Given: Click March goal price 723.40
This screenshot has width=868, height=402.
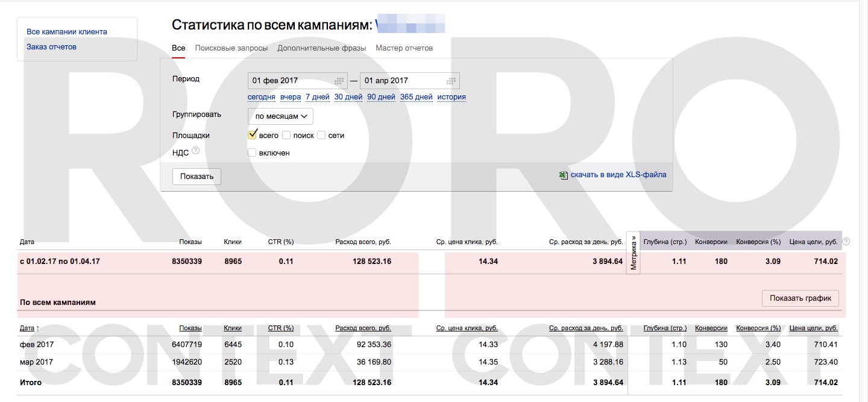Looking at the screenshot, I should tap(825, 362).
